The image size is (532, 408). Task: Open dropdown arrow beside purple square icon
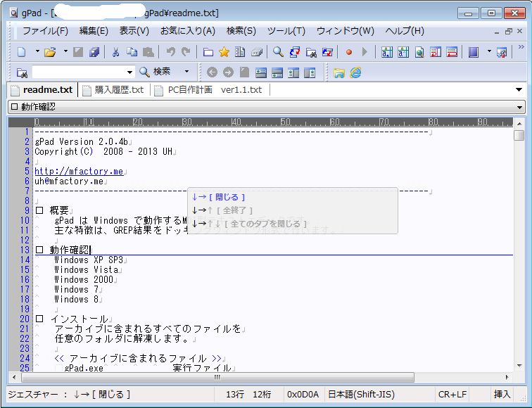click(489, 51)
